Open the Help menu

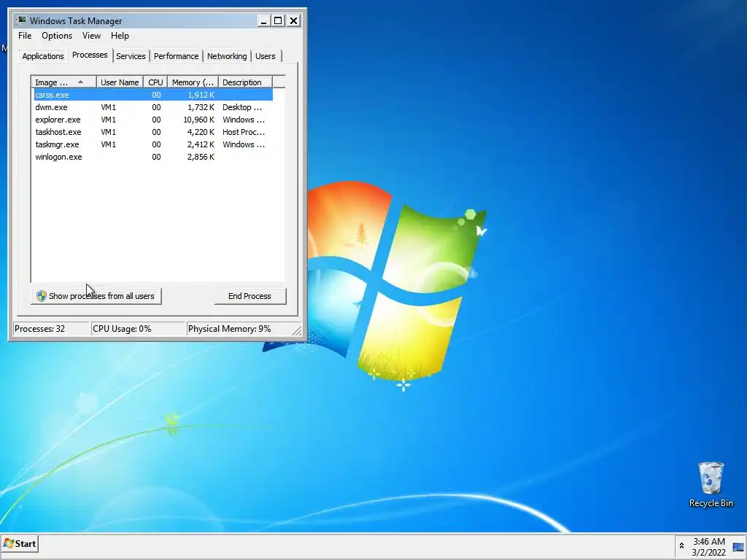[120, 36]
